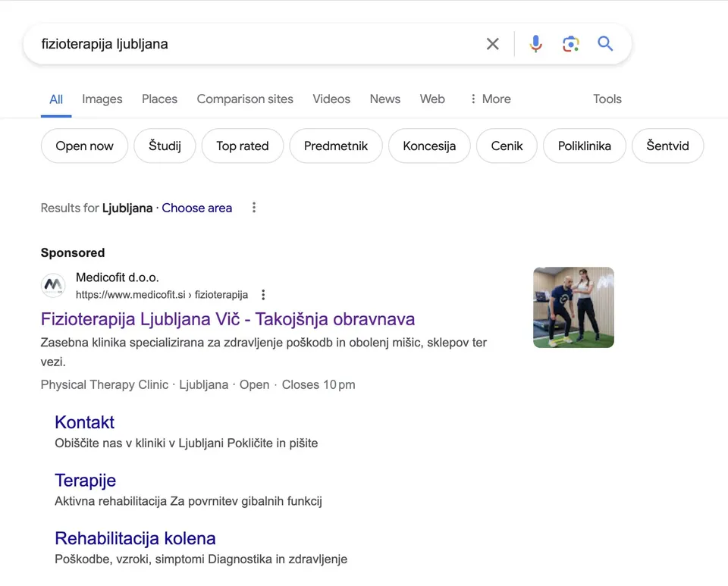The width and height of the screenshot is (728, 586).
Task: Open the Rehabilitacija kolena sitelink
Action: (135, 538)
